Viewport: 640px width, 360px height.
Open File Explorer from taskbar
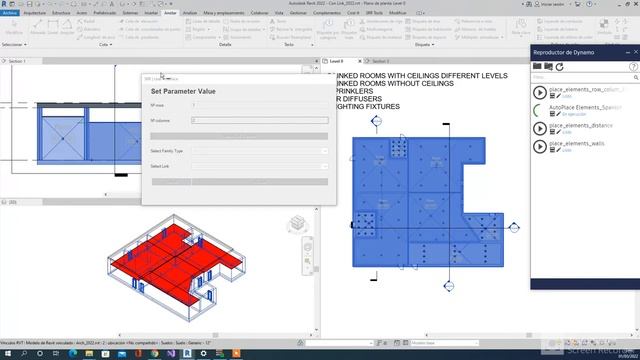point(89,353)
